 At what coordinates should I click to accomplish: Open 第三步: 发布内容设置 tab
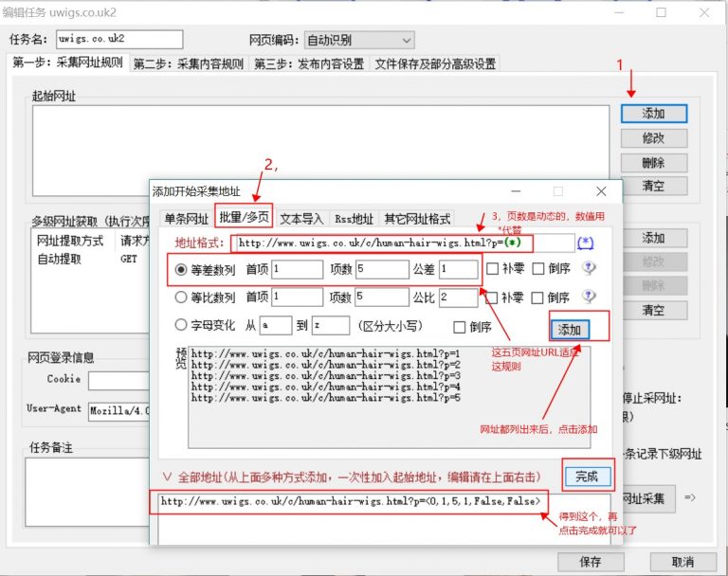click(x=309, y=64)
